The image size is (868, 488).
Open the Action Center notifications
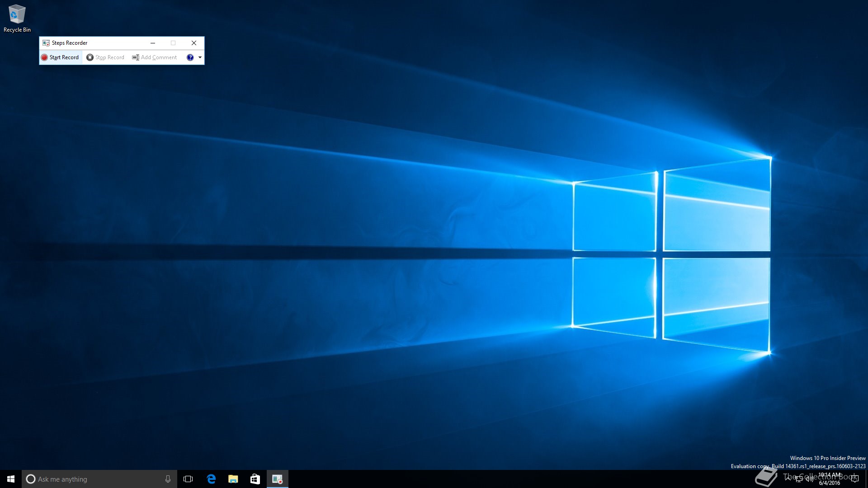click(854, 479)
